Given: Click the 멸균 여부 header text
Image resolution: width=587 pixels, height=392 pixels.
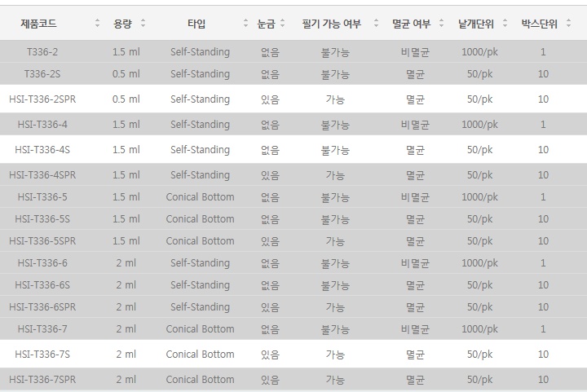Looking at the screenshot, I should click(412, 24).
